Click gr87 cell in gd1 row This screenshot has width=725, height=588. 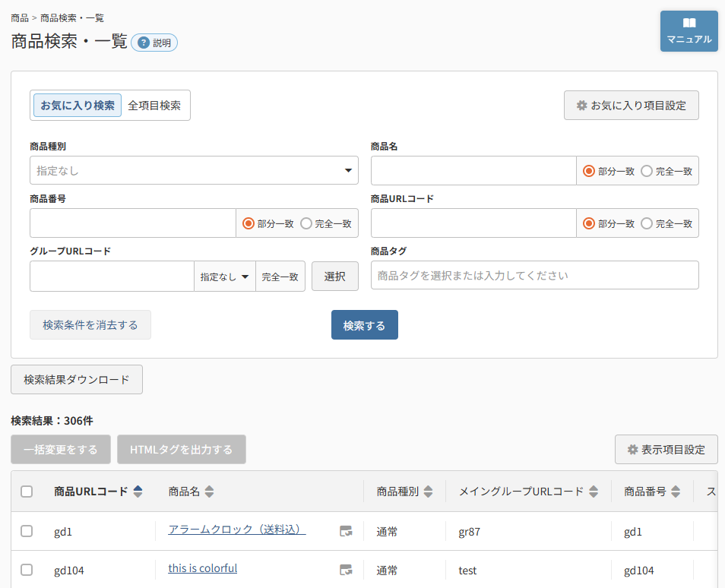point(470,532)
